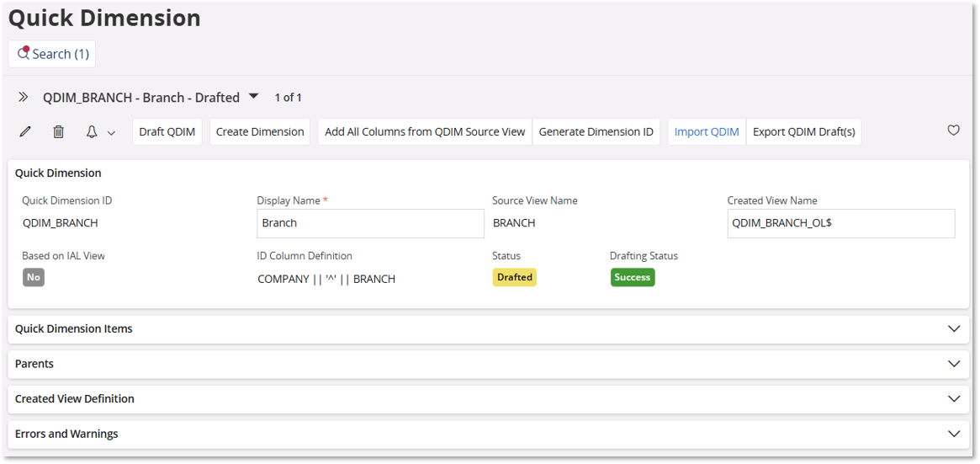This screenshot has height=464, width=980.
Task: Select the QDIM_BRANCH ID value text
Action: tap(60, 223)
